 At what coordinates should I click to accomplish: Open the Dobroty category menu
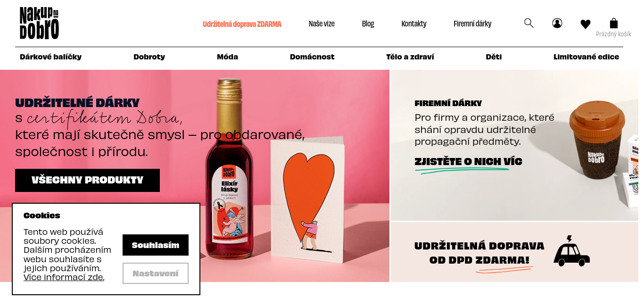click(x=149, y=57)
